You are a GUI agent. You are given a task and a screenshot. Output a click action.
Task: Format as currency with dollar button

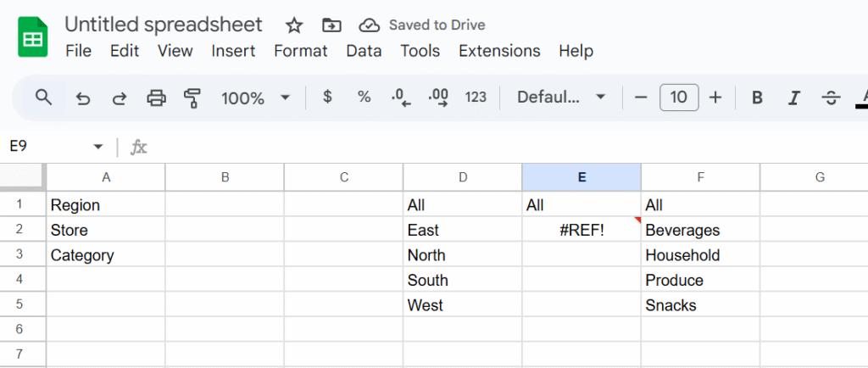327,98
